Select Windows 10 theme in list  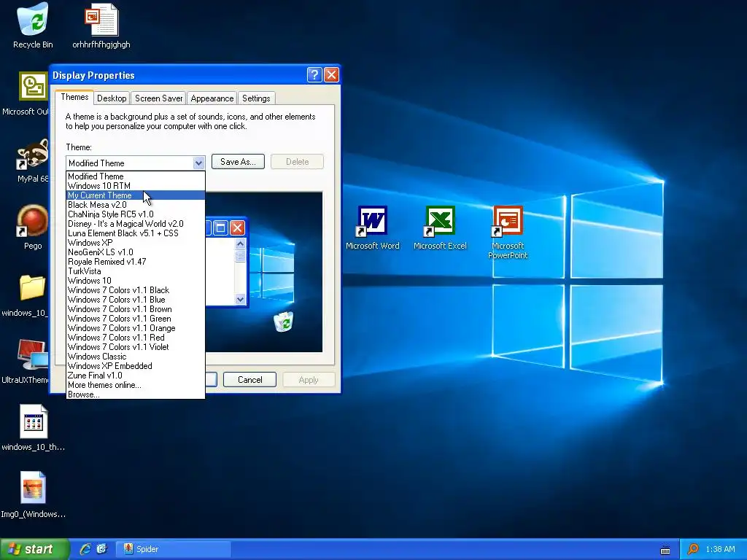pyautogui.click(x=135, y=281)
